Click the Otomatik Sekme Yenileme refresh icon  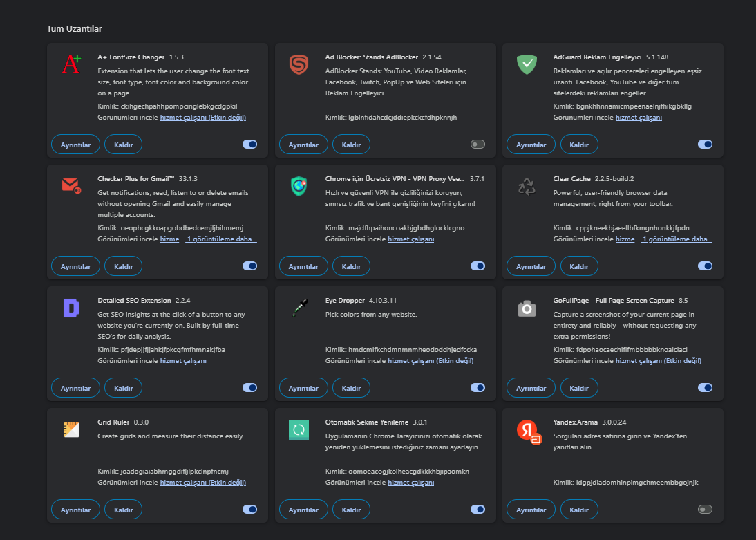coord(299,429)
